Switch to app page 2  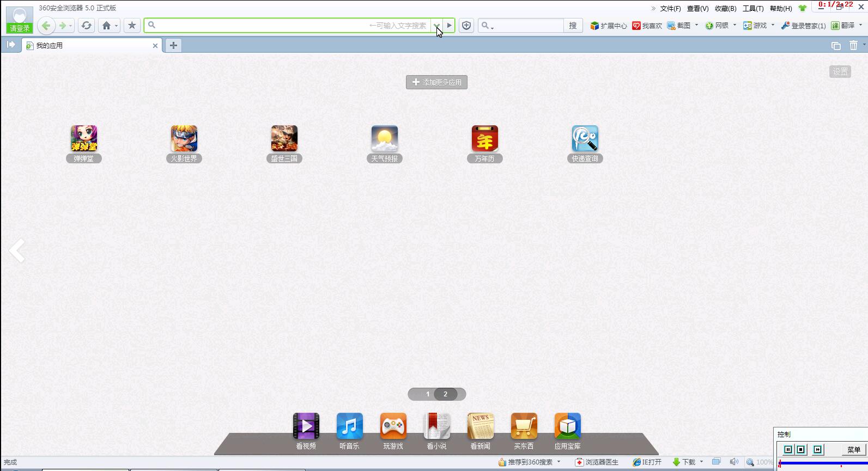tap(445, 394)
